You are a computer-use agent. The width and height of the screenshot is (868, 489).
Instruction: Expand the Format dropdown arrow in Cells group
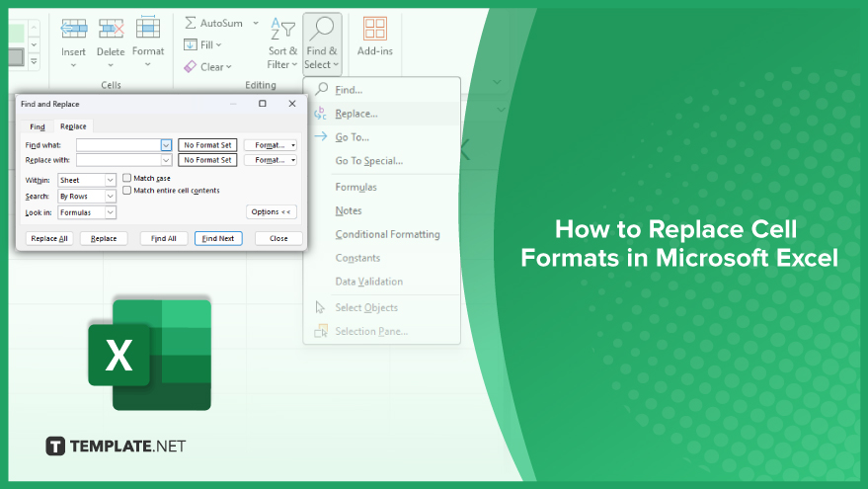tap(148, 65)
